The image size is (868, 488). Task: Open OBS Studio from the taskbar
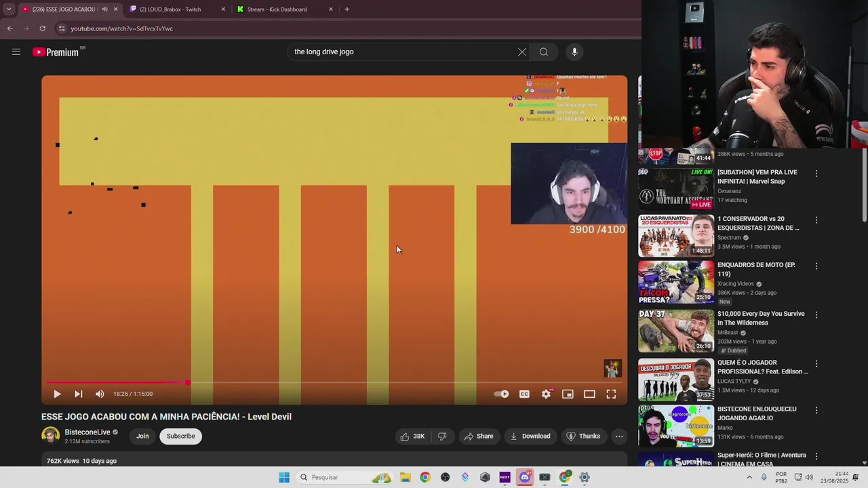[445, 477]
